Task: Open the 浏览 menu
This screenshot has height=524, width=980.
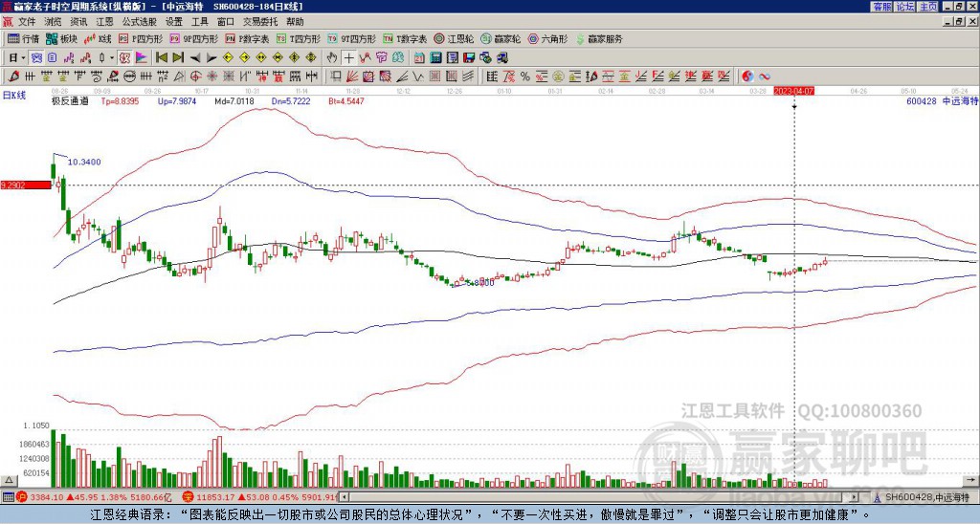Action: (x=54, y=22)
